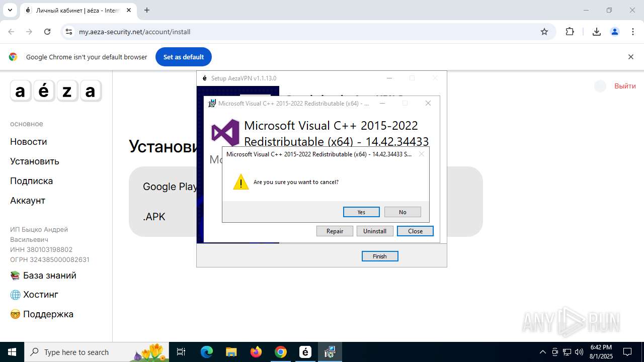The image size is (644, 362).
Task: Open the tab search dropdown
Action: (x=10, y=10)
